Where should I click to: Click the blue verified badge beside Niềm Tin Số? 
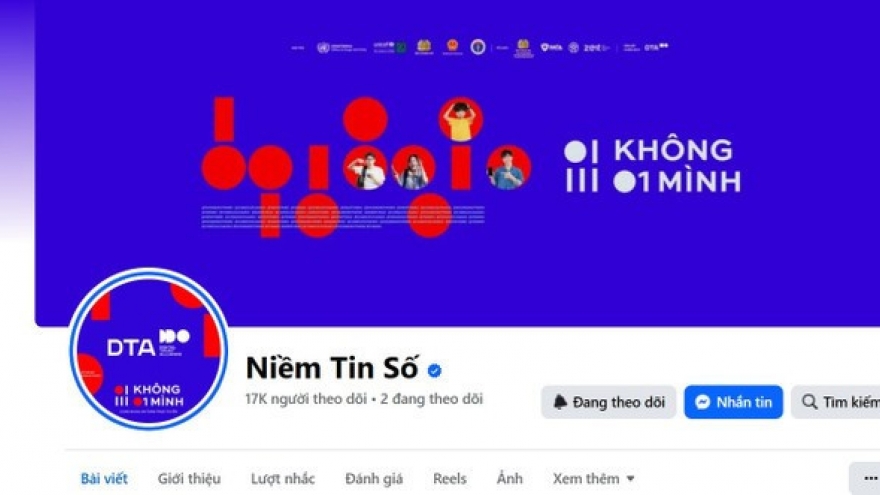point(434,370)
